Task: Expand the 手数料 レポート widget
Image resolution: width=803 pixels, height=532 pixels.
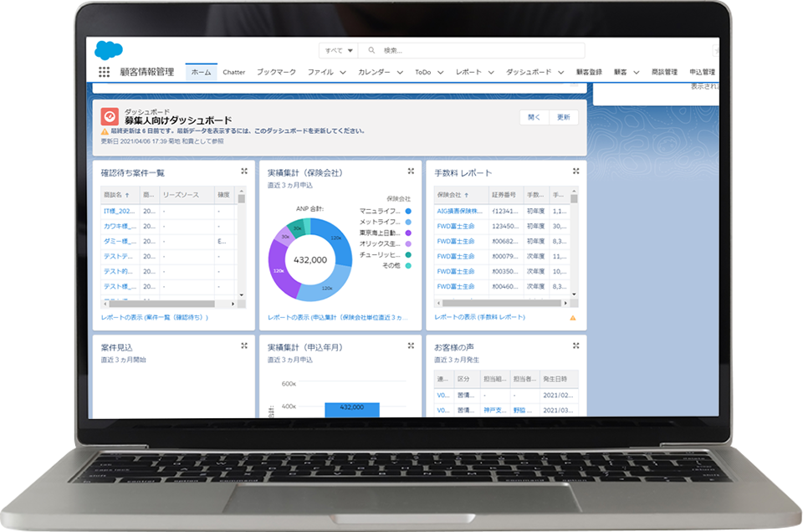Action: point(575,171)
